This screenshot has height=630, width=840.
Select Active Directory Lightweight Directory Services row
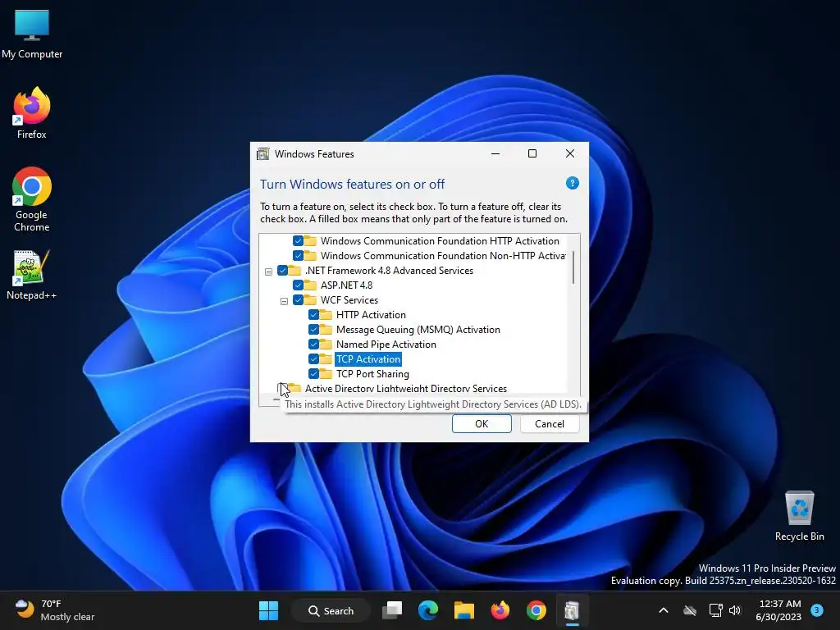pos(406,388)
